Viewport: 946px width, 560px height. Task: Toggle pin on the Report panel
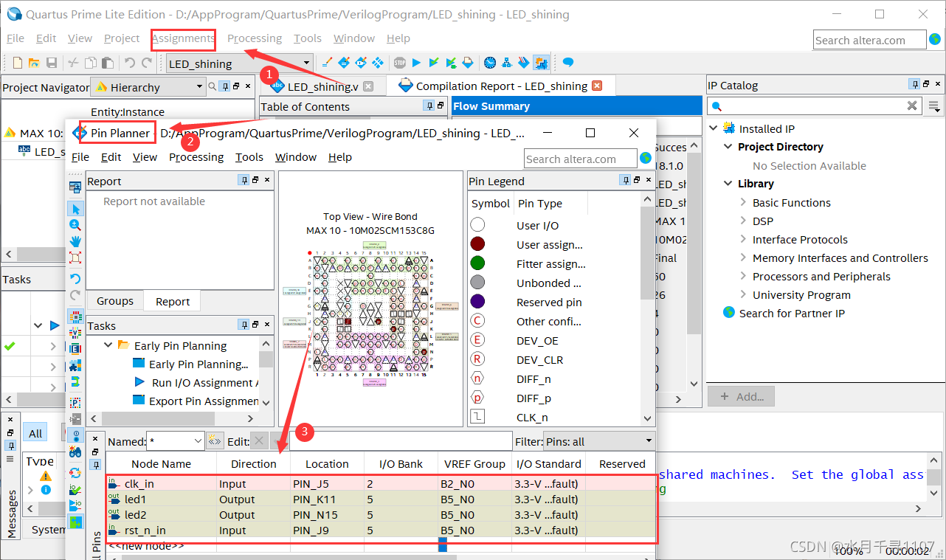pyautogui.click(x=244, y=181)
